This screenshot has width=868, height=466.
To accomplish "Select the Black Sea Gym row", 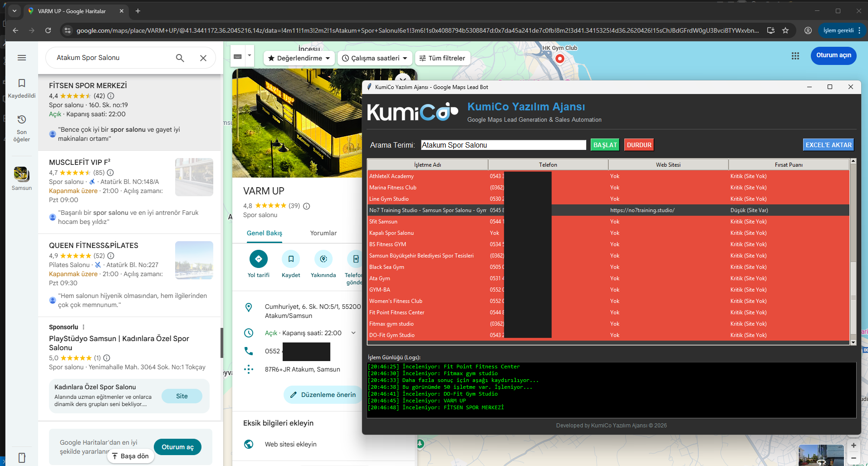I will (x=608, y=267).
